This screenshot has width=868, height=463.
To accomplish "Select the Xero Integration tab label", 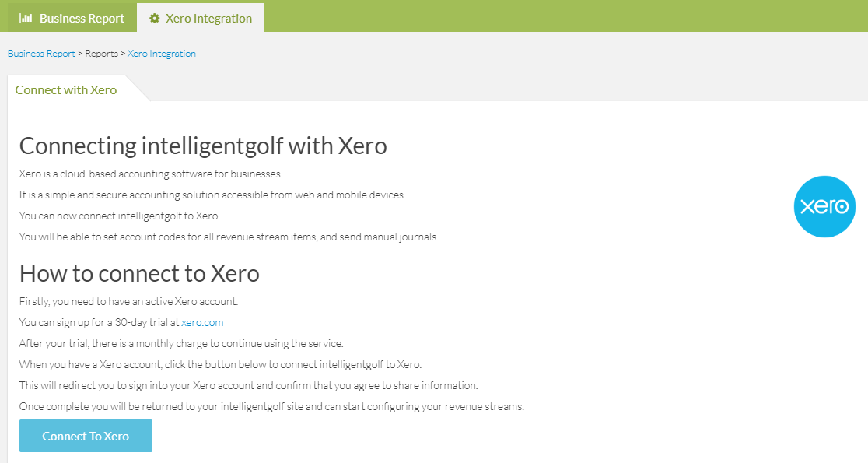I will click(x=208, y=18).
